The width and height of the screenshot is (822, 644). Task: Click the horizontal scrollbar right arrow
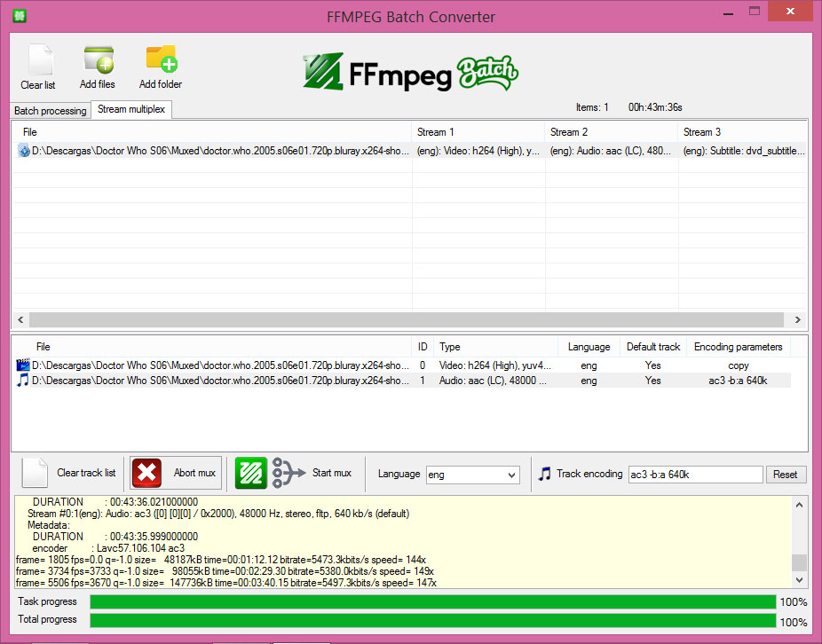798,319
